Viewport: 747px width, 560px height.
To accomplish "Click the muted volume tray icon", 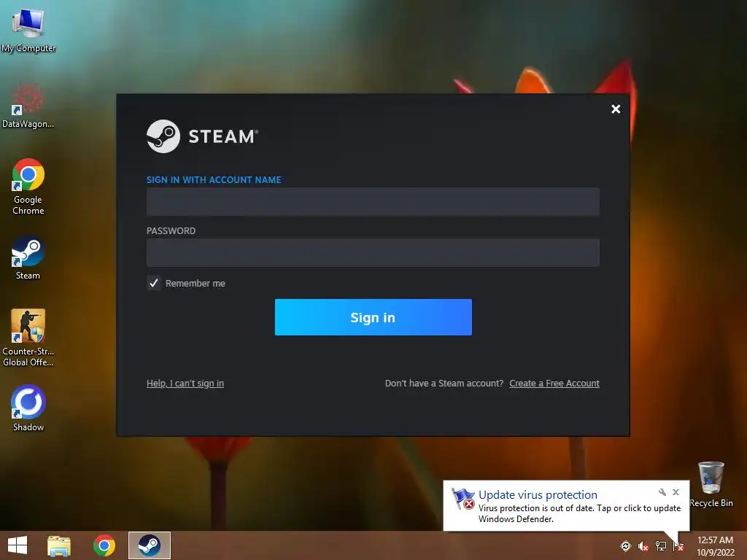I will pyautogui.click(x=643, y=547).
